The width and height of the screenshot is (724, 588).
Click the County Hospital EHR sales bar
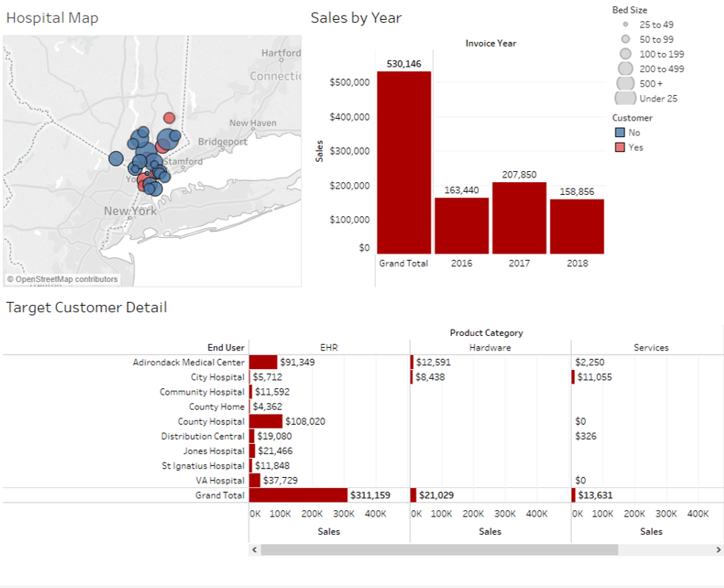266,422
